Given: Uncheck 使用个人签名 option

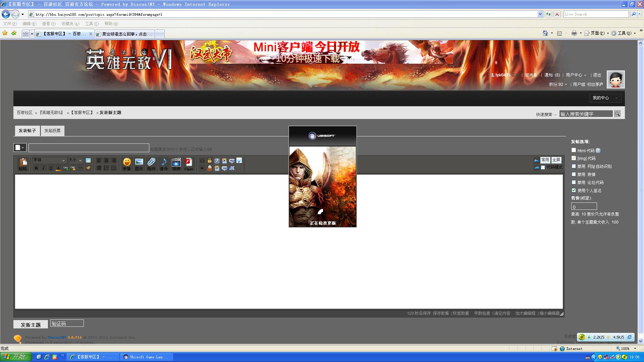Looking at the screenshot, I should coord(574,190).
